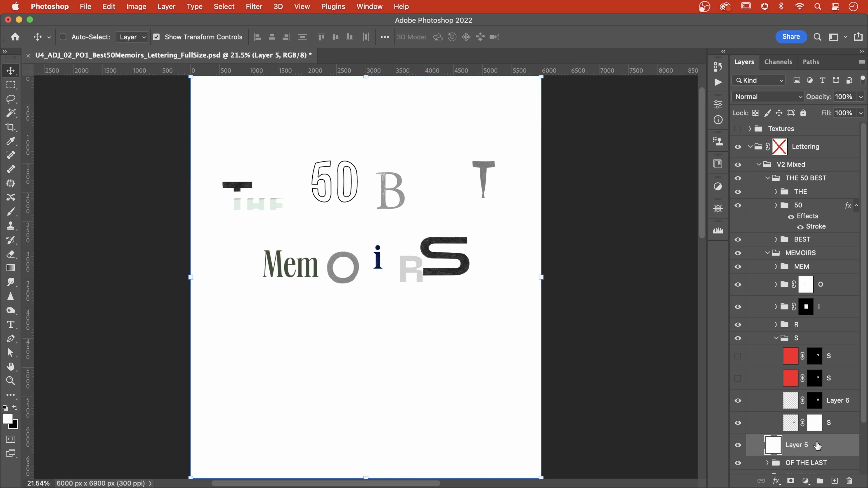Open more align options ellipsis

click(385, 37)
